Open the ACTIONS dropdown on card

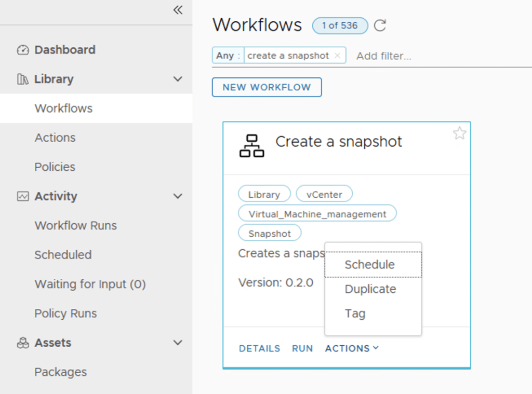click(352, 348)
